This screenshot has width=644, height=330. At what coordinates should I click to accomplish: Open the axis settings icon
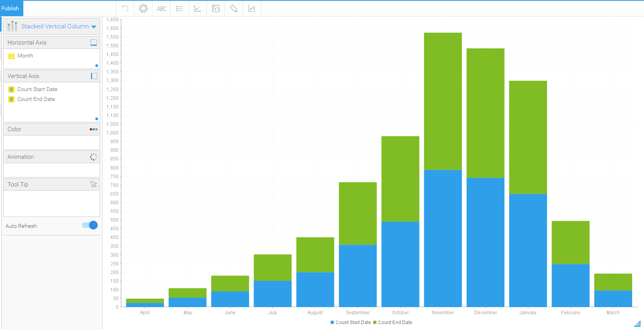197,9
